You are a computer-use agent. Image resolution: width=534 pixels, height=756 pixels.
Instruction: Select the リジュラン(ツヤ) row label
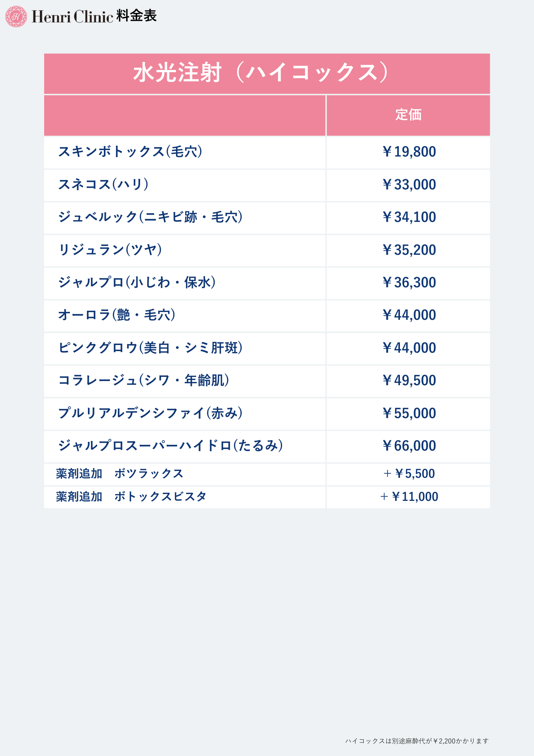(110, 250)
